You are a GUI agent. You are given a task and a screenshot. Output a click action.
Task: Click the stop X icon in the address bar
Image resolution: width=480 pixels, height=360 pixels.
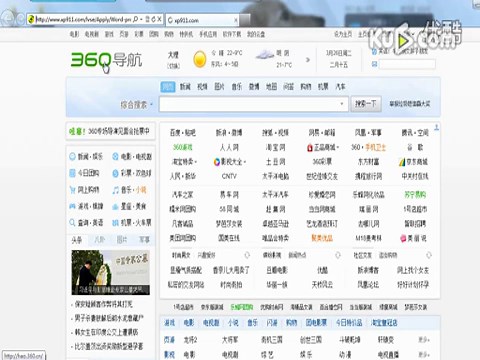pyautogui.click(x=160, y=19)
